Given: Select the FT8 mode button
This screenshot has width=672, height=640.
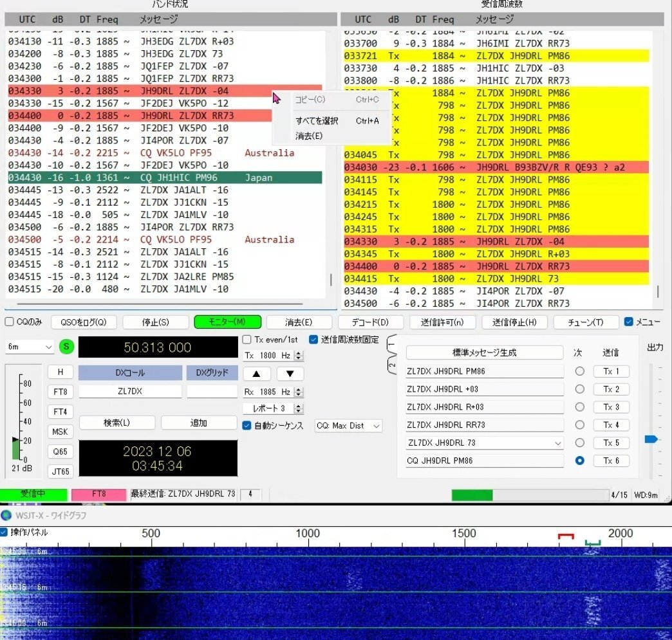Looking at the screenshot, I should coord(60,392).
